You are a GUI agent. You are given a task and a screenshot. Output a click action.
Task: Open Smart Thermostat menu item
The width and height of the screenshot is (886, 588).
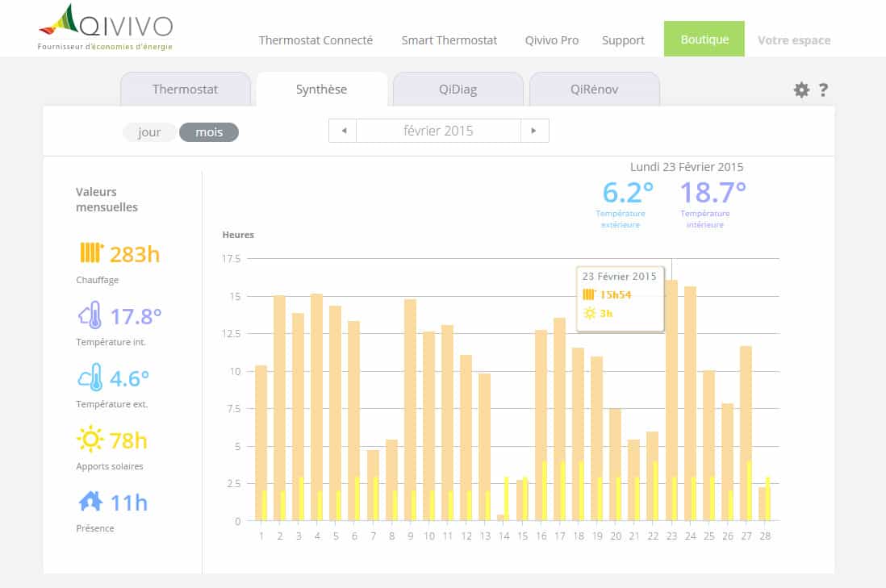click(449, 40)
